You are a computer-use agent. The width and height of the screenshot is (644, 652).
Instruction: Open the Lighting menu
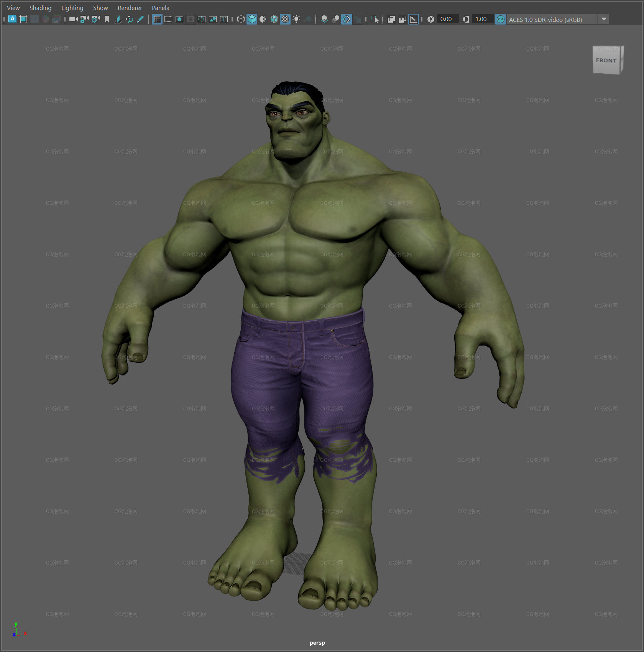click(x=72, y=8)
